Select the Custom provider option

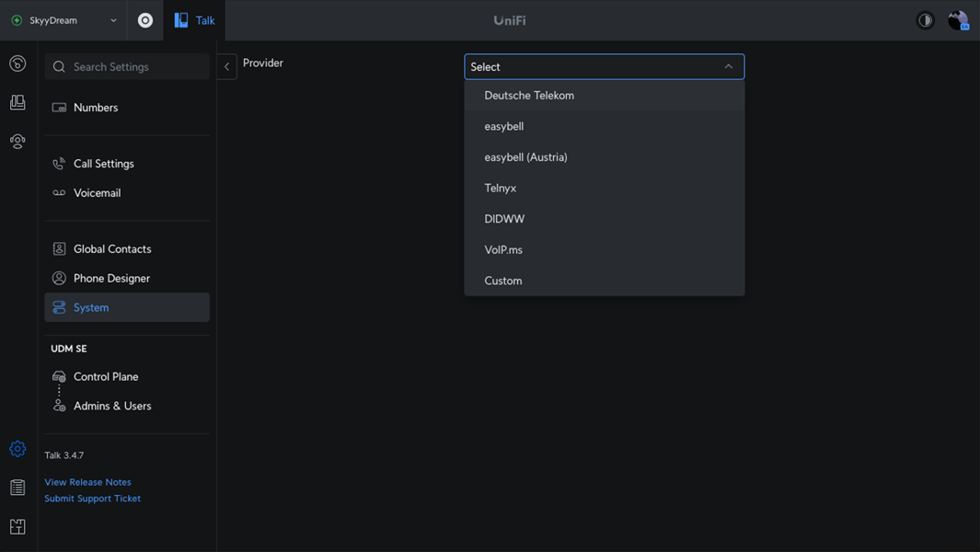(x=503, y=281)
